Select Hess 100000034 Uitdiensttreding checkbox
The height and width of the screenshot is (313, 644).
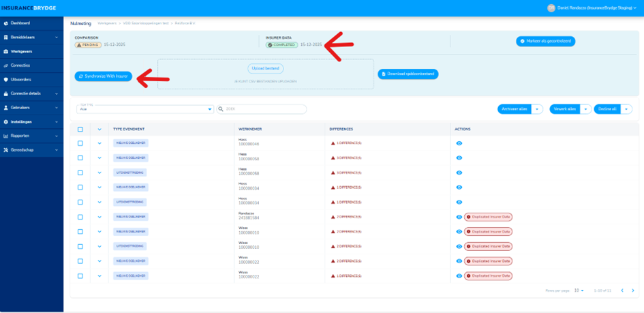(80, 202)
